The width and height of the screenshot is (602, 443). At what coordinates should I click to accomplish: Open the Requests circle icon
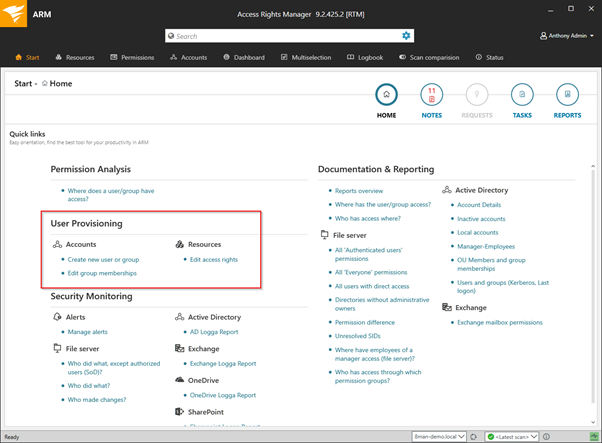[477, 94]
